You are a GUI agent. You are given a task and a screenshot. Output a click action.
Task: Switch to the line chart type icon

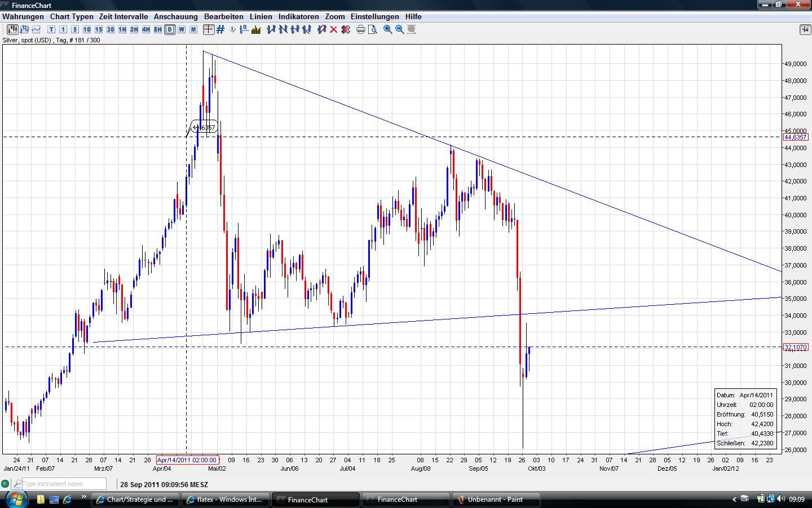pyautogui.click(x=36, y=29)
